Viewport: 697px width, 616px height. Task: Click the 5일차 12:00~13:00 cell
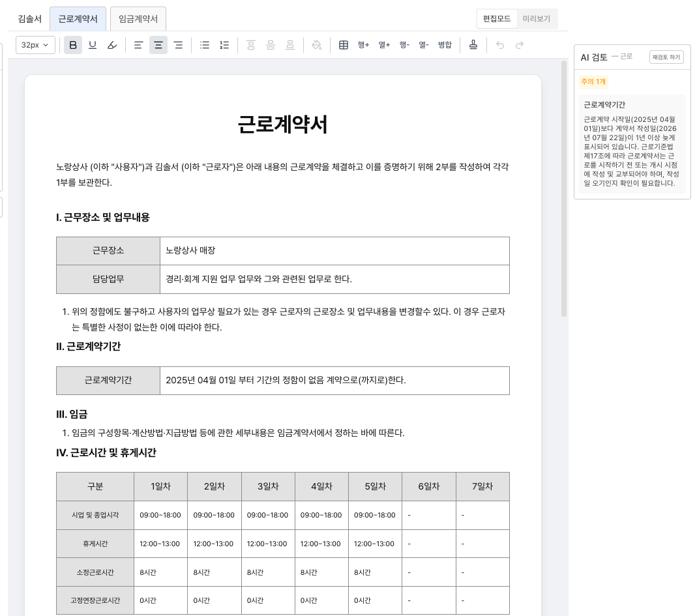pyautogui.click(x=375, y=544)
